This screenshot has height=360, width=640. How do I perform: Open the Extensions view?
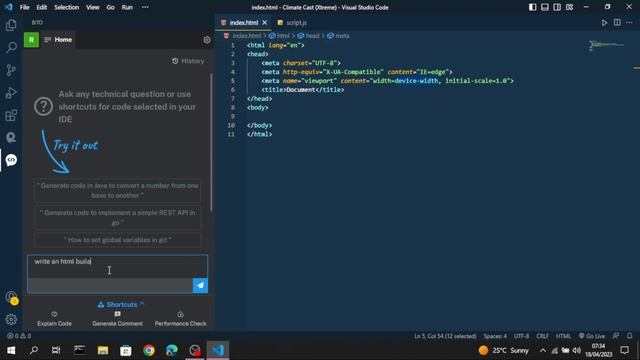11,115
